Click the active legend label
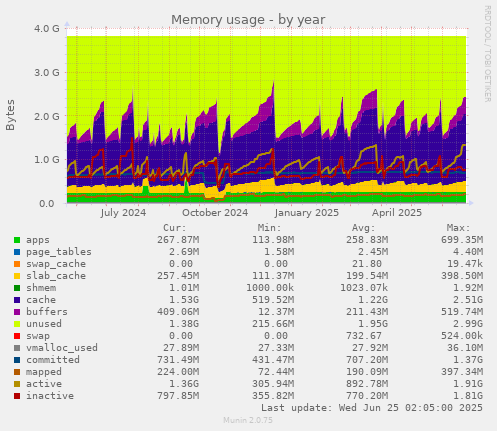This screenshot has width=497, height=431. click(x=44, y=384)
